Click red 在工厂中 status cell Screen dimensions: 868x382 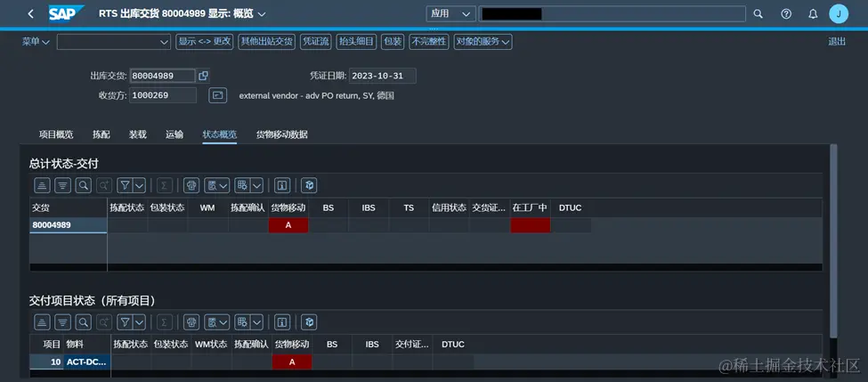coord(531,224)
